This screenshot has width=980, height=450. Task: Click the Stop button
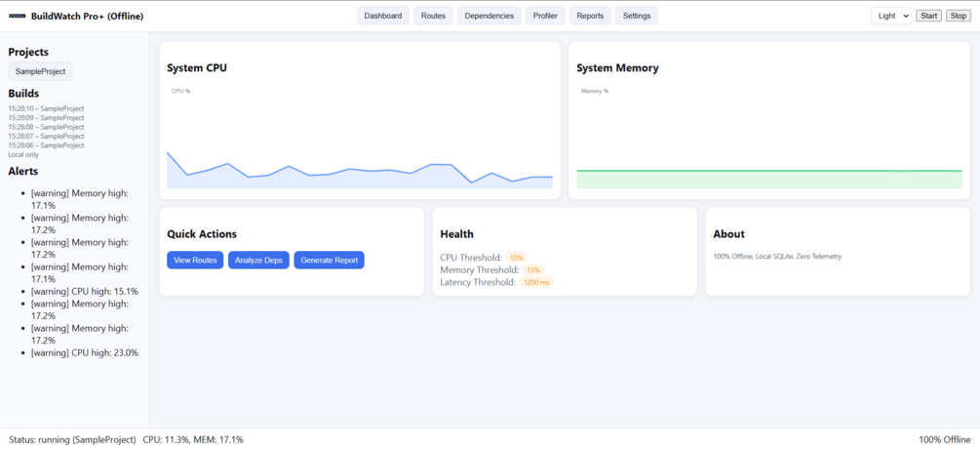[959, 16]
